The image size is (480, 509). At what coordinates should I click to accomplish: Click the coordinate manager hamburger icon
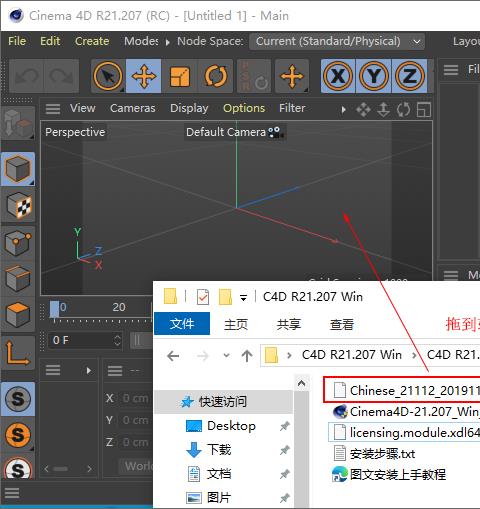tap(115, 370)
